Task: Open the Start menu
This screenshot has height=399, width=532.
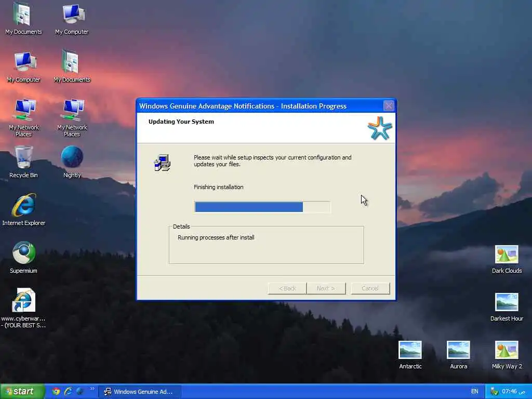Action: coord(22,391)
